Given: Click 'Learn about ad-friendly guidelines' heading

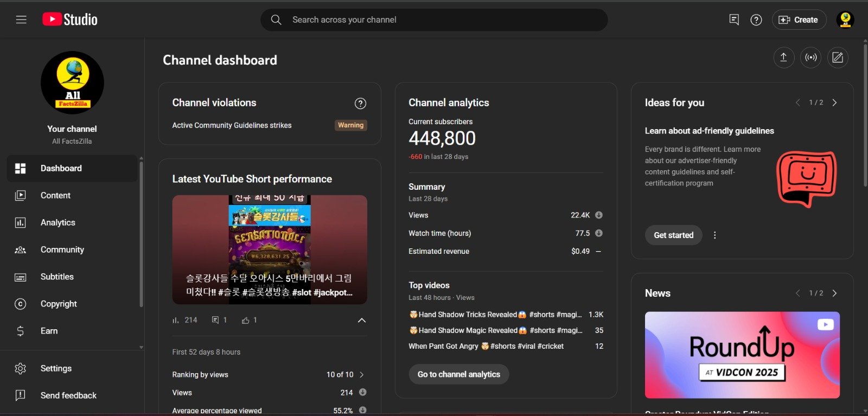Looking at the screenshot, I should coord(709,131).
